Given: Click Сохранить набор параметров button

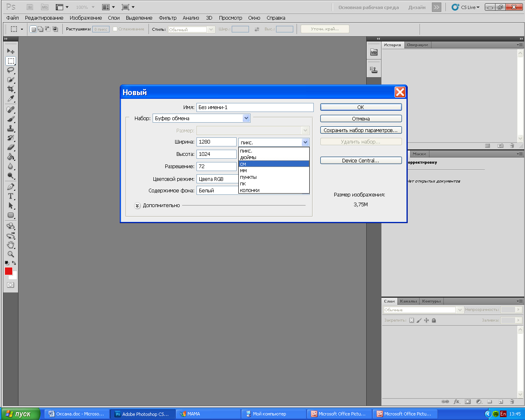Looking at the screenshot, I should (361, 130).
